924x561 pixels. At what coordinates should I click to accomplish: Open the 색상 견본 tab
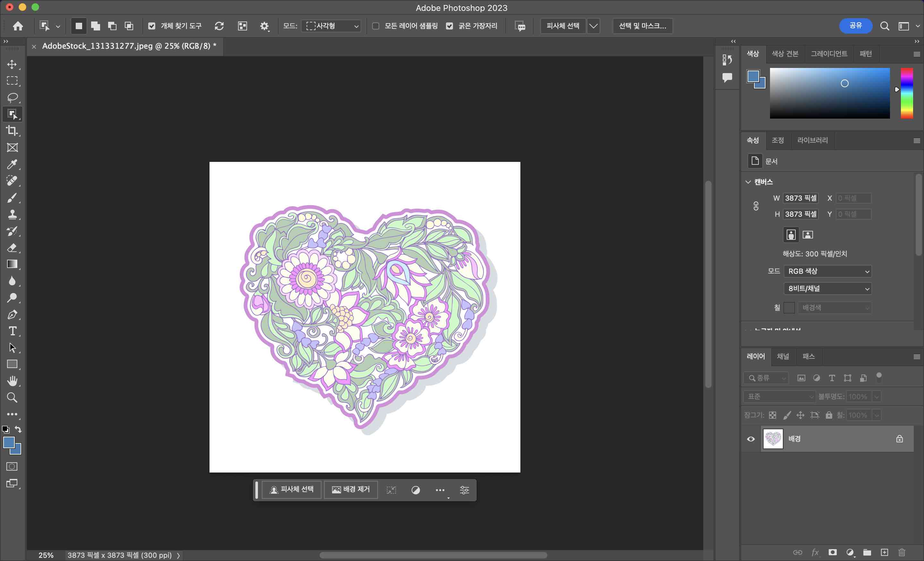785,54
